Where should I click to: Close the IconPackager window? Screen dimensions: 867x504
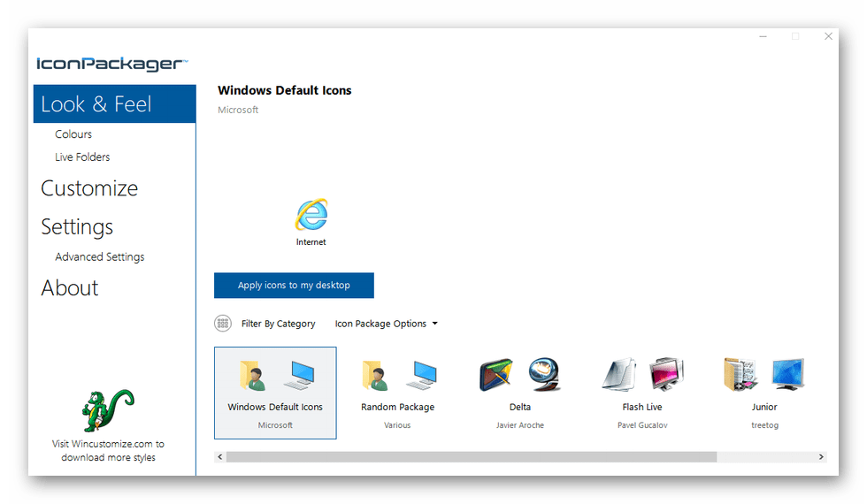[828, 36]
